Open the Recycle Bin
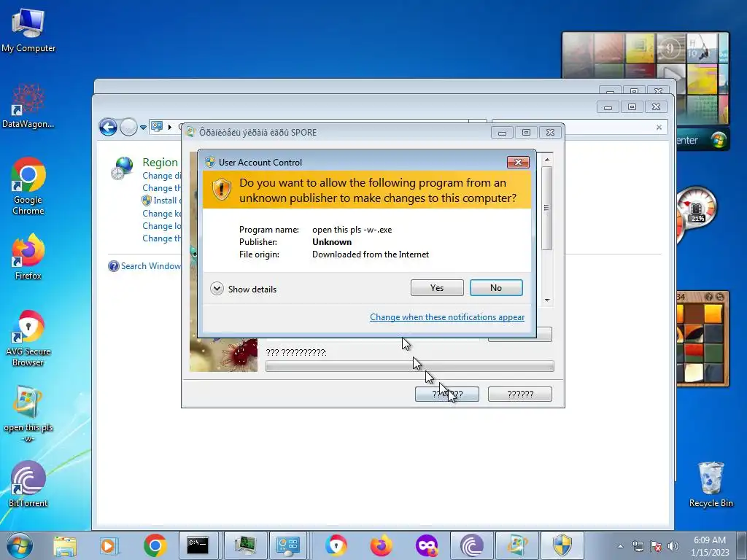Image resolution: width=747 pixels, height=560 pixels. pos(711,484)
